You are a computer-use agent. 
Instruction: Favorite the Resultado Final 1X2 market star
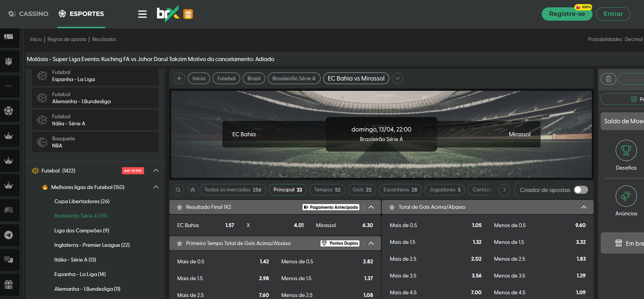pos(179,207)
